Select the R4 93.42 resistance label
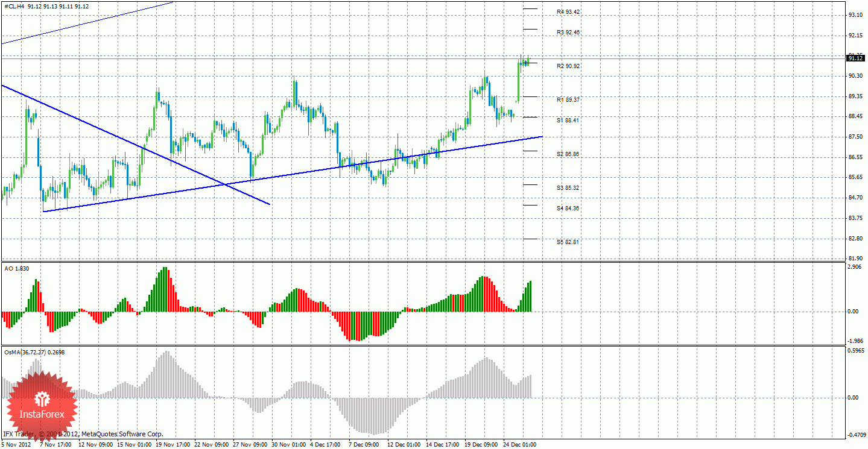 568,12
